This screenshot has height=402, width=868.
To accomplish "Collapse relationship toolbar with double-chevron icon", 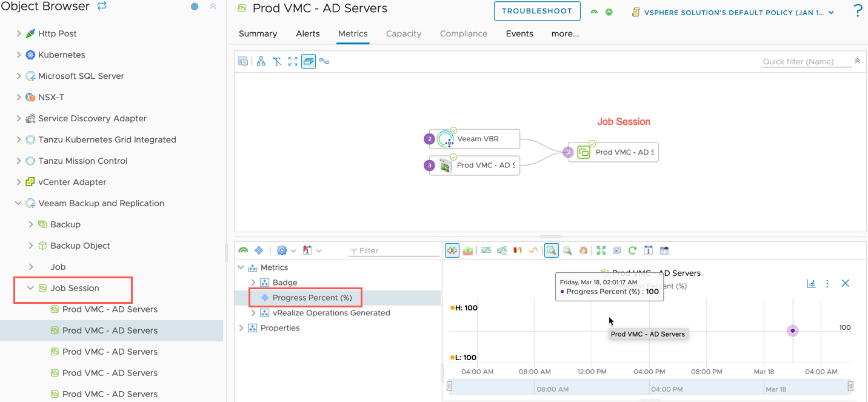I will click(x=857, y=61).
